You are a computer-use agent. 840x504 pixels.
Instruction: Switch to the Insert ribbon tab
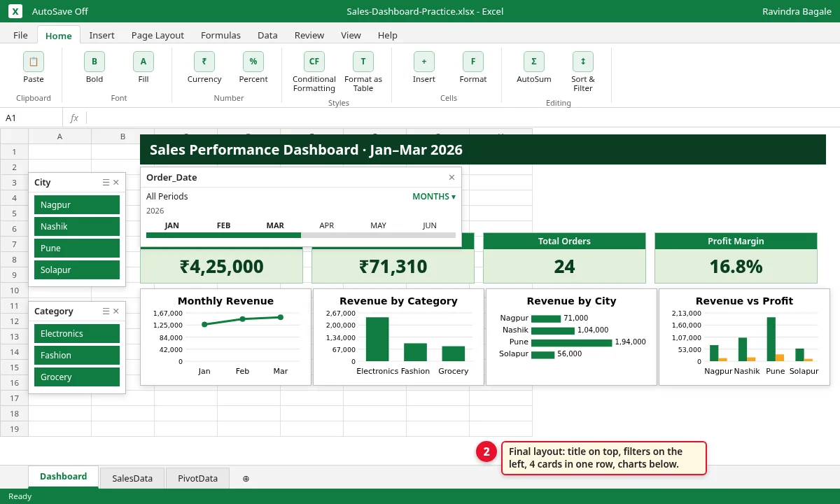[101, 35]
